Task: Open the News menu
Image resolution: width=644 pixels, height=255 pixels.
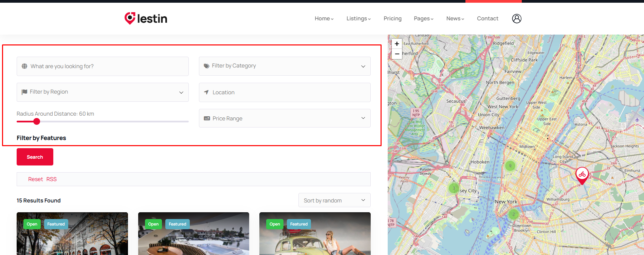Action: pyautogui.click(x=455, y=19)
